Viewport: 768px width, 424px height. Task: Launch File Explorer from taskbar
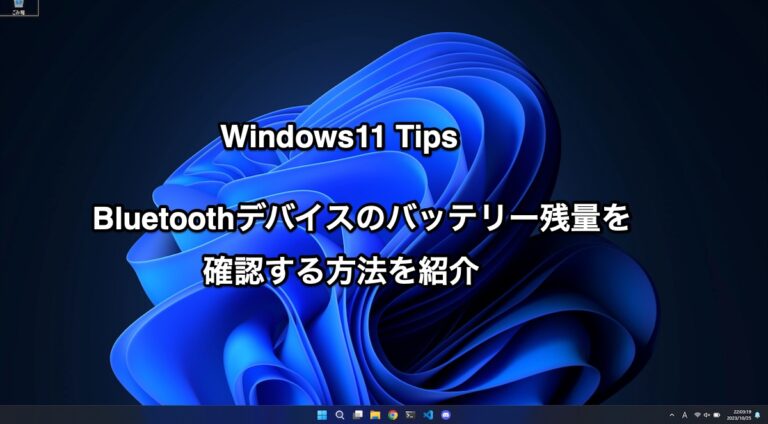tap(375, 415)
